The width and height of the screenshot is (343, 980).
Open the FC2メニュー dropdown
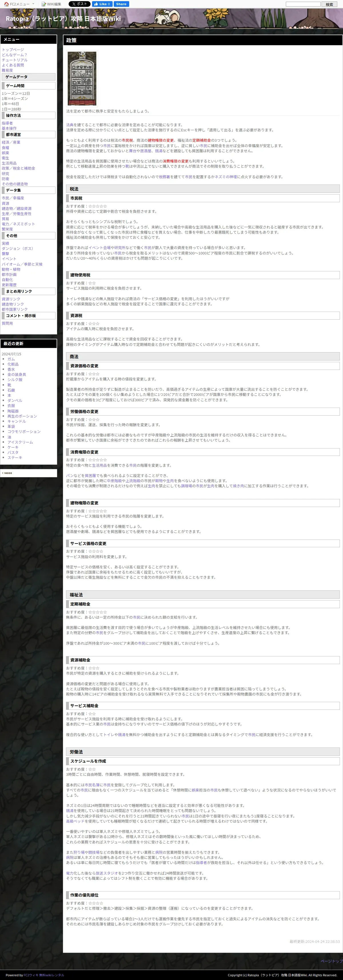tap(19, 4)
